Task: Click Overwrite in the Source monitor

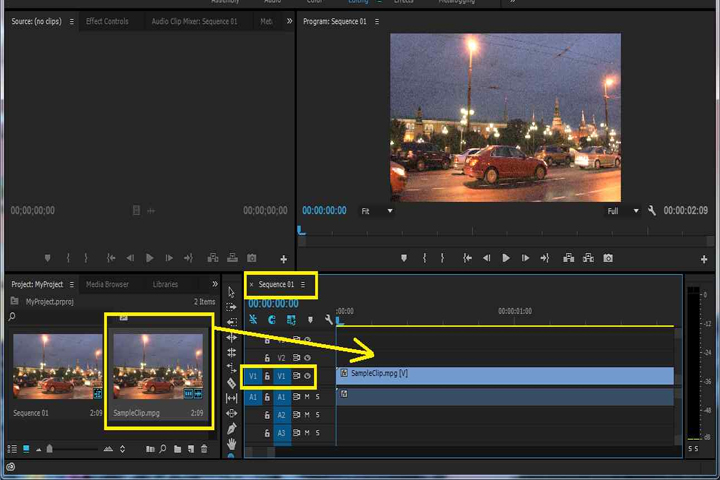Action: click(x=232, y=258)
